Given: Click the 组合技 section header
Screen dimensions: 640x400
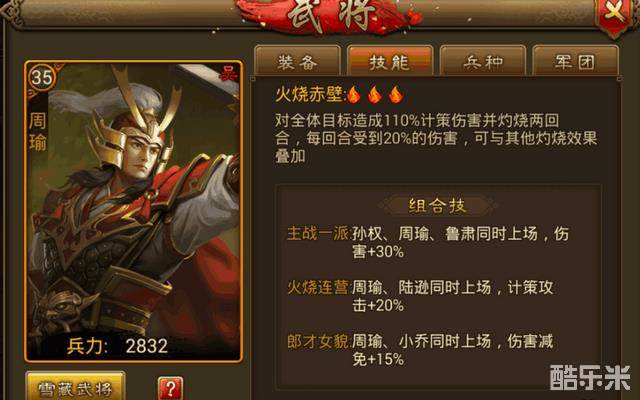Looking at the screenshot, I should pos(438,205).
